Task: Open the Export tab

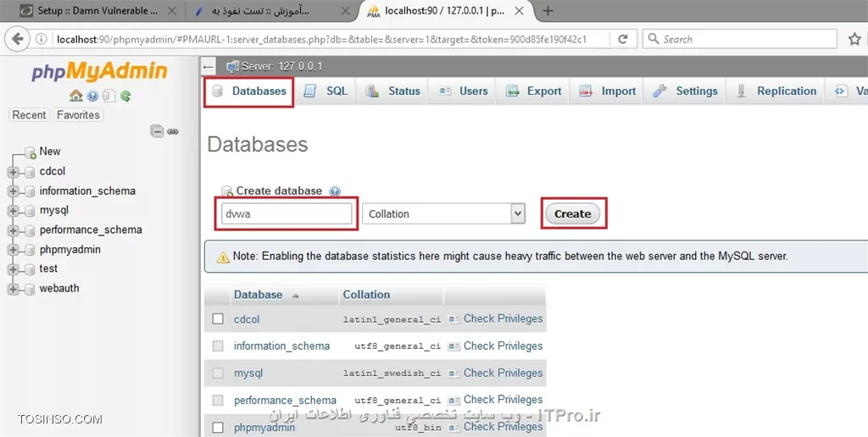Action: pos(534,91)
